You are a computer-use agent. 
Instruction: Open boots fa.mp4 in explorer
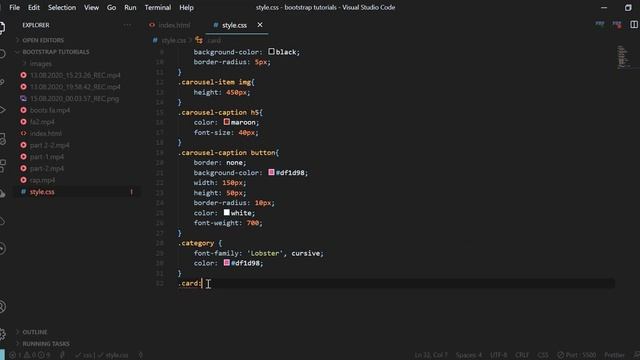coord(50,110)
